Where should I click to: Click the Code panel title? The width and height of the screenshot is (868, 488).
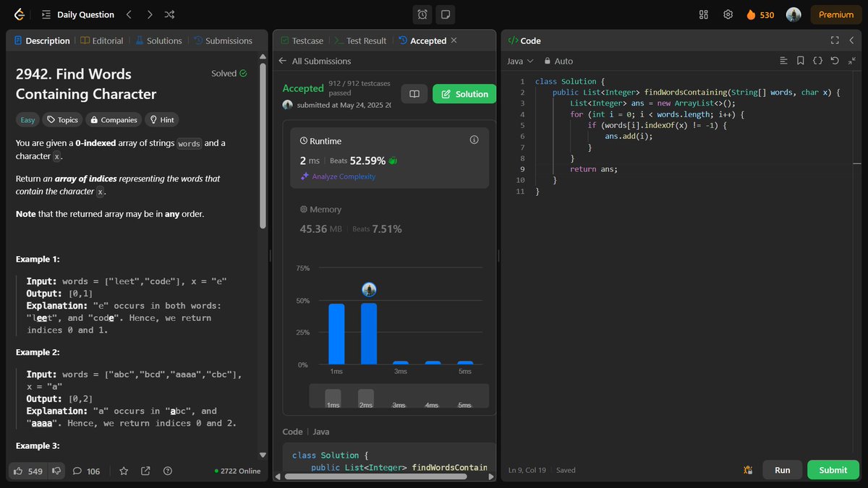tap(524, 40)
